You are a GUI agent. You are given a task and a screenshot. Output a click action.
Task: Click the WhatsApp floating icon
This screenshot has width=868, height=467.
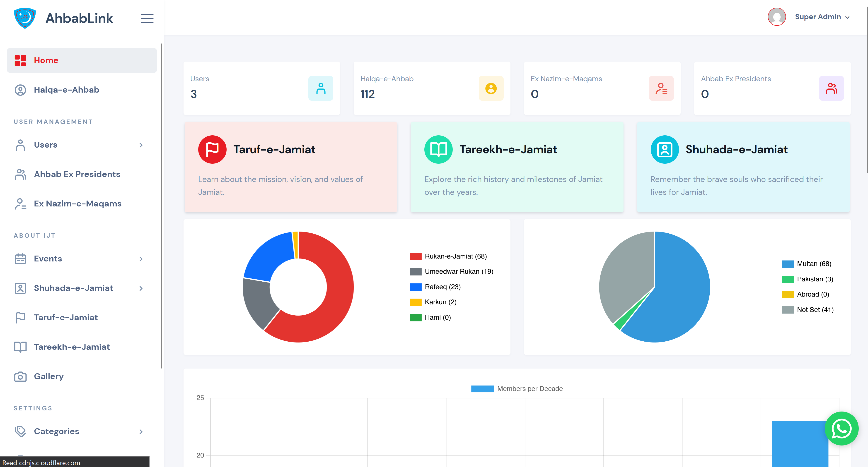[842, 429]
